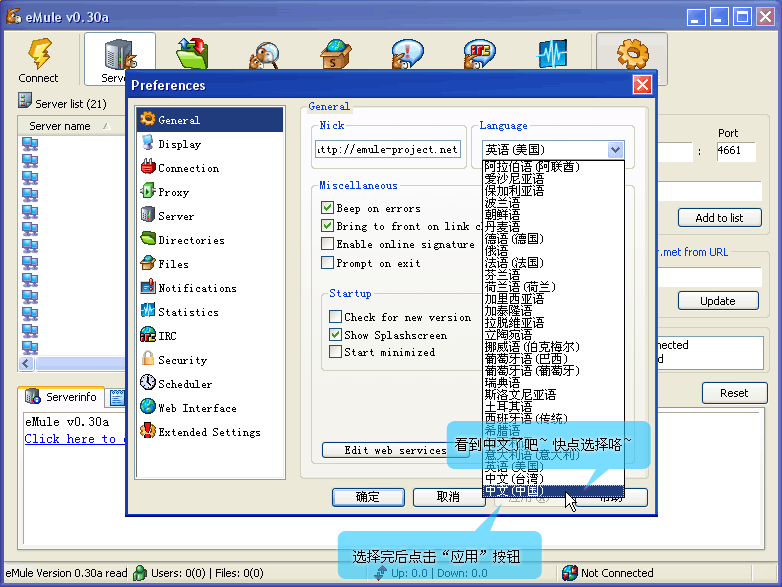Select Server in the Preferences list
The image size is (782, 587).
(210, 215)
